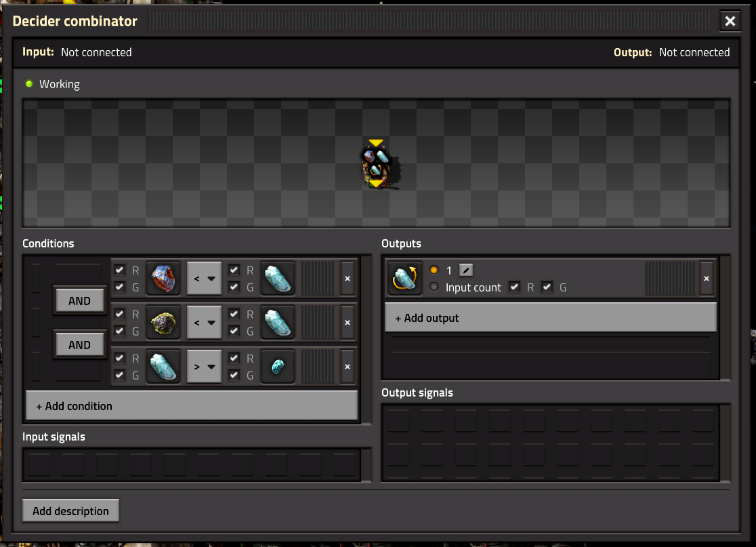Toggle green wire for third condition's ice signal
The height and width of the screenshot is (547, 756).
click(x=234, y=375)
